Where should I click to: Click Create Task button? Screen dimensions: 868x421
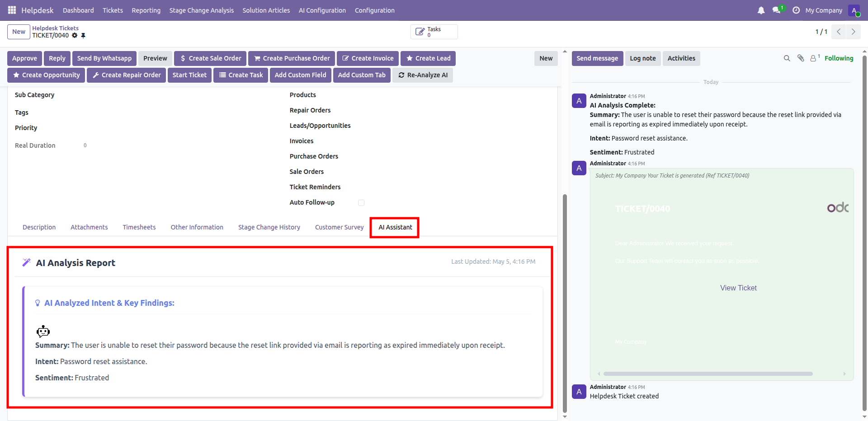click(241, 75)
